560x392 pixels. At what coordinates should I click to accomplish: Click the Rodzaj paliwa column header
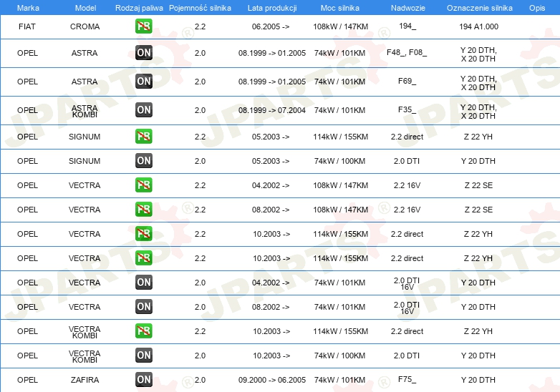(x=139, y=8)
